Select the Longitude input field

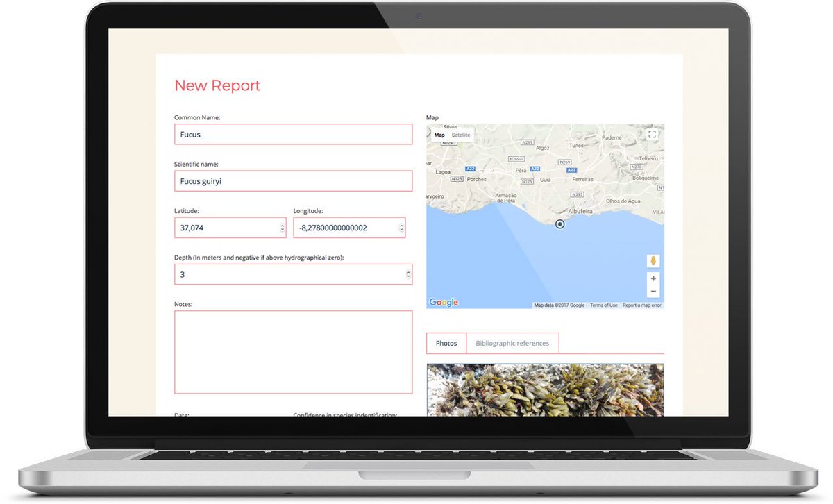tap(349, 228)
